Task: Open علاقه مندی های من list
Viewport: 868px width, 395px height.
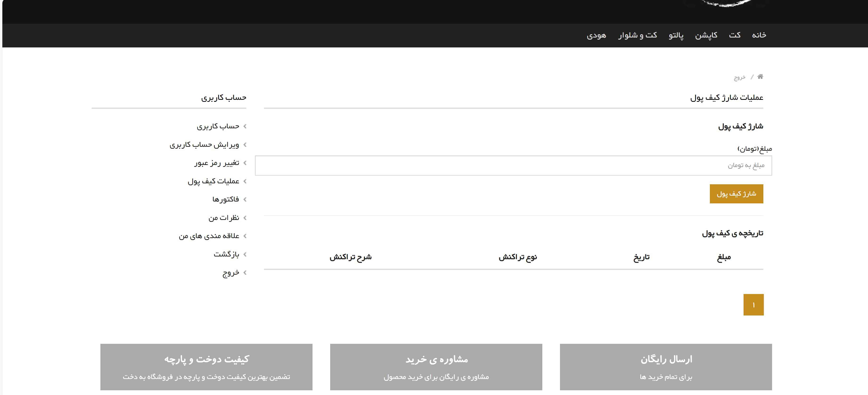Action: pyautogui.click(x=209, y=236)
